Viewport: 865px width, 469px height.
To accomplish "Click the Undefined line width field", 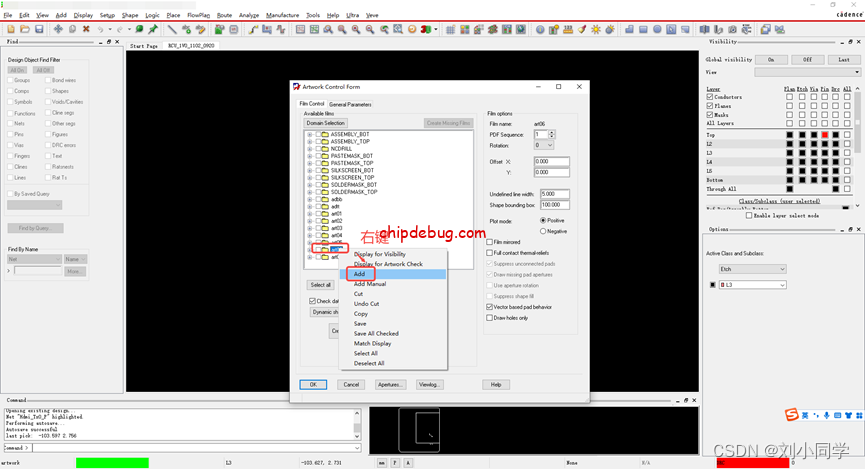I will (554, 194).
